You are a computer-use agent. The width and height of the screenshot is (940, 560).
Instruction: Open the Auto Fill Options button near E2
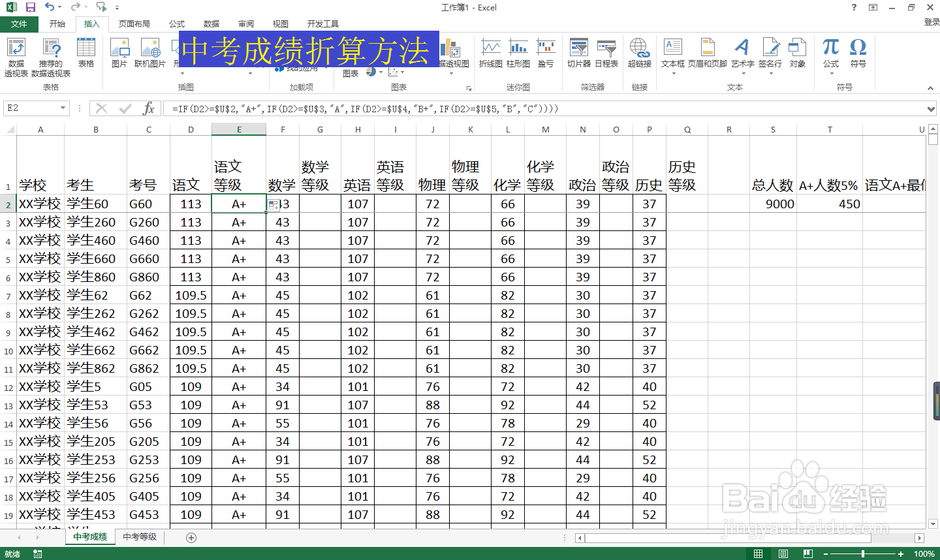pos(274,206)
